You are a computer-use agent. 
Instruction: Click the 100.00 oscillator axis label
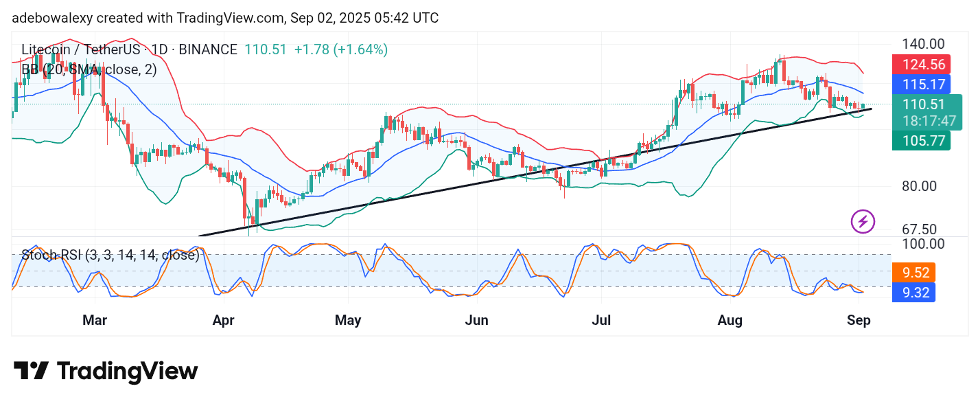pyautogui.click(x=922, y=244)
